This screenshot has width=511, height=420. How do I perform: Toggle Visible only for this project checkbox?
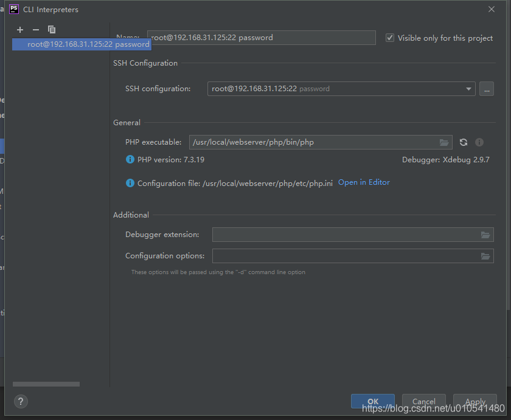[390, 38]
